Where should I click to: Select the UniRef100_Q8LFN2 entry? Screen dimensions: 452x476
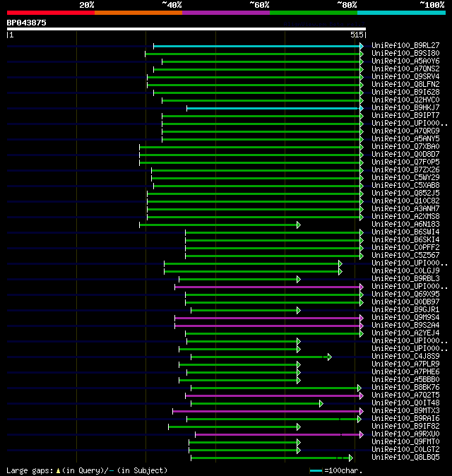(405, 84)
